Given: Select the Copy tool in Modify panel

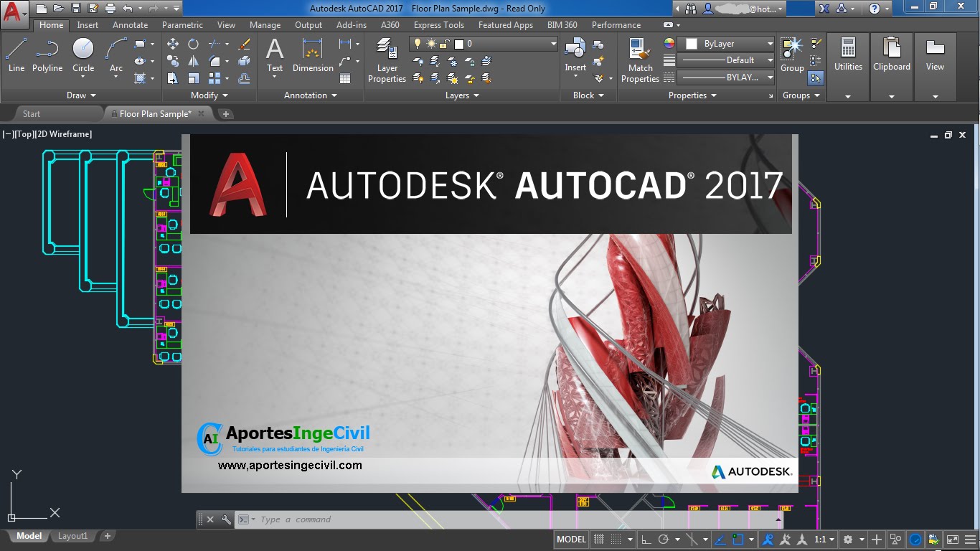Looking at the screenshot, I should click(x=173, y=61).
